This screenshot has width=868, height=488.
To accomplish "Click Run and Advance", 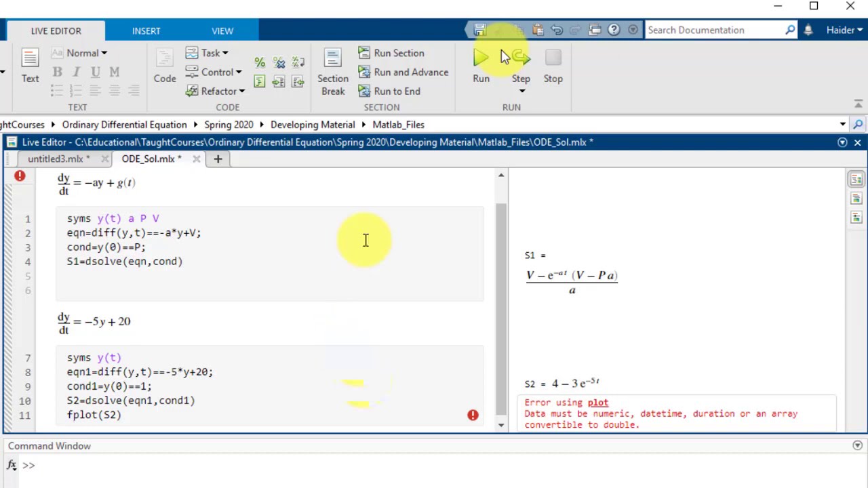I will coord(403,72).
